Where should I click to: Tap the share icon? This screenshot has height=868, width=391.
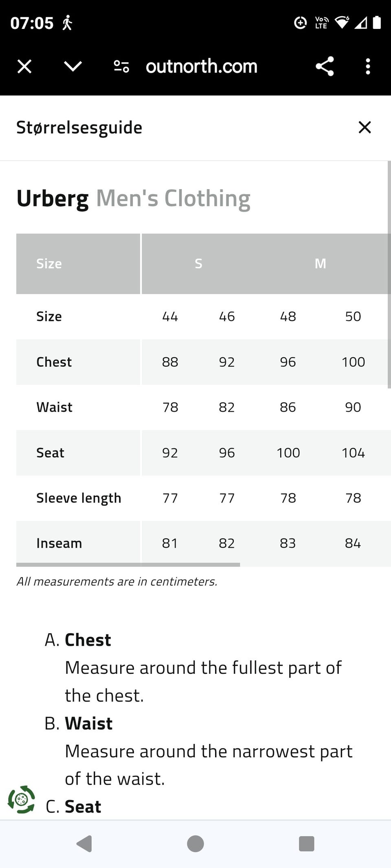click(325, 66)
